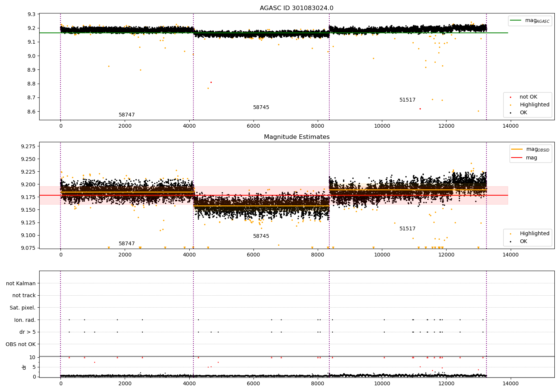The width and height of the screenshot is (560, 392).
Task: Click the 10 tick on the dr axis
Action: point(32,358)
